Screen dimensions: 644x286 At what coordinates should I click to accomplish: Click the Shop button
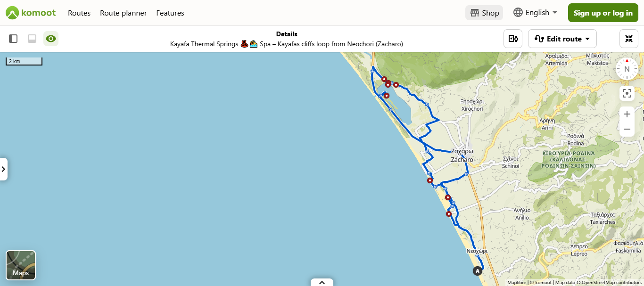(x=484, y=13)
